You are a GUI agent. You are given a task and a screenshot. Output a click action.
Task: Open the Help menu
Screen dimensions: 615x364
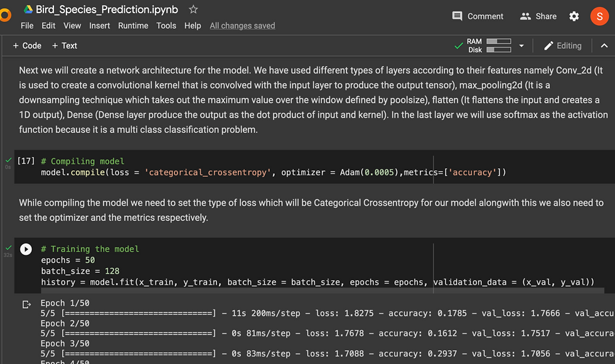193,26
